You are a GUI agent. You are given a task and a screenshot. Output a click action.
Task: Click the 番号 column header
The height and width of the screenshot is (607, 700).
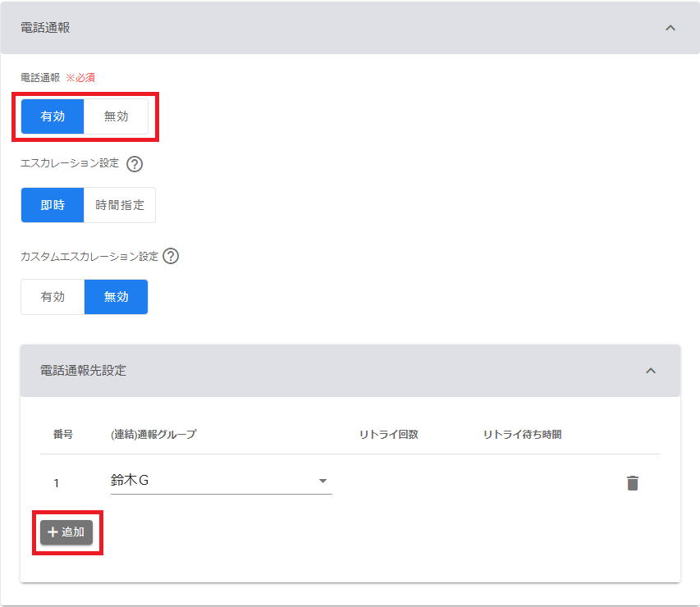point(63,435)
